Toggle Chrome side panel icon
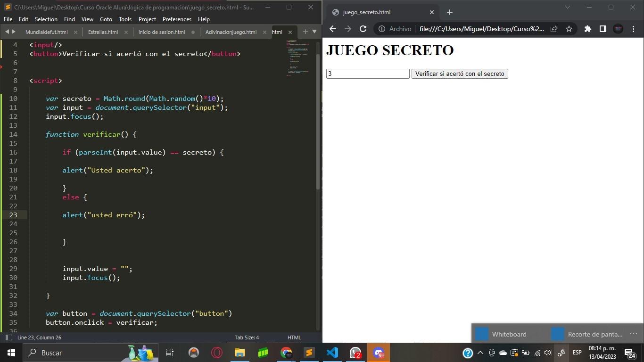644x362 pixels. click(x=603, y=29)
